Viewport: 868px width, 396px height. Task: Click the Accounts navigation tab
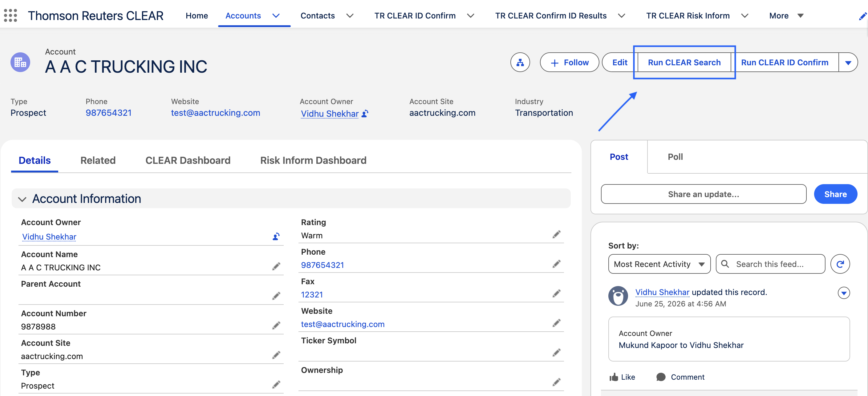[x=243, y=16]
